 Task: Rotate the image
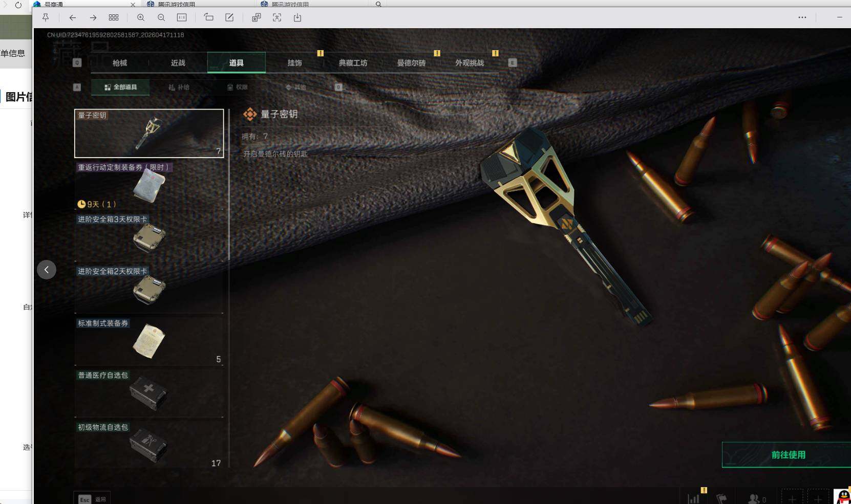(x=209, y=17)
